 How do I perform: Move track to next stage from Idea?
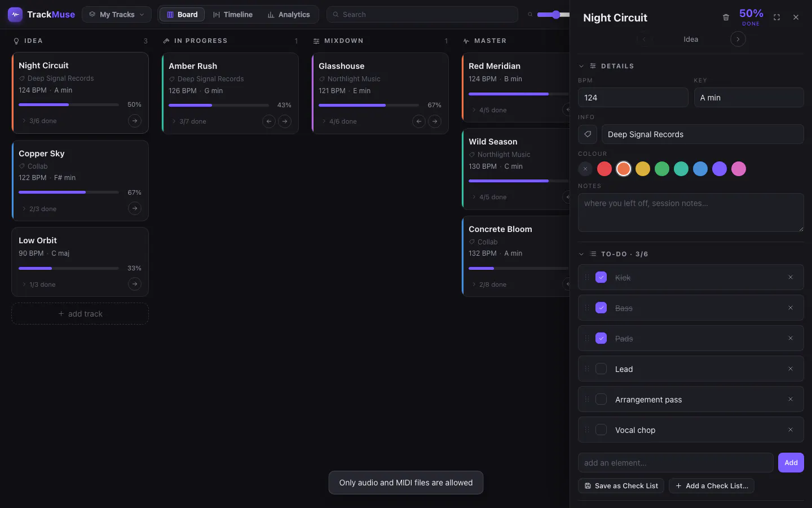click(738, 39)
